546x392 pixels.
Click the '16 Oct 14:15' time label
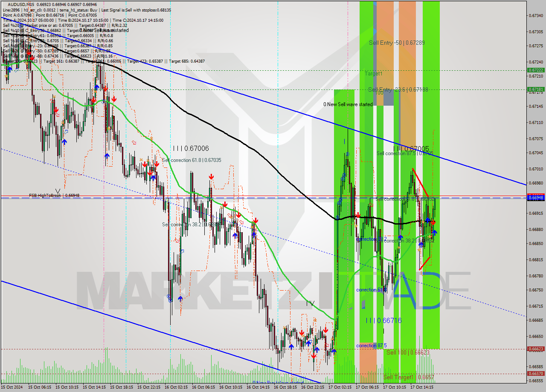click(x=258, y=387)
